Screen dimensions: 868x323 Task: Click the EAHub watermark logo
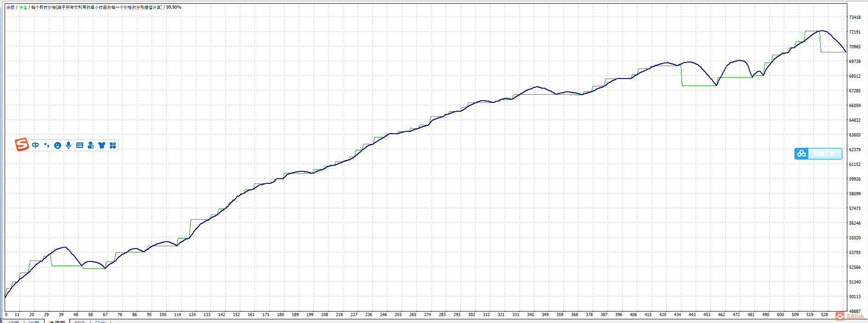click(850, 316)
